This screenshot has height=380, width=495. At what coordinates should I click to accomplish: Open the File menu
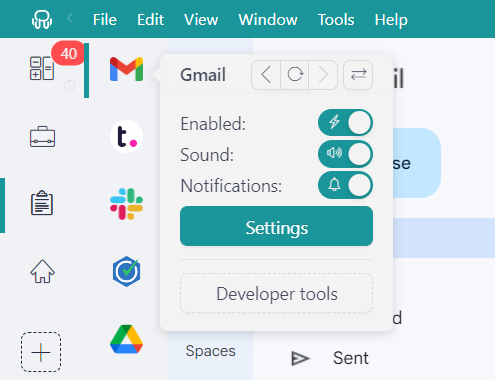point(105,20)
